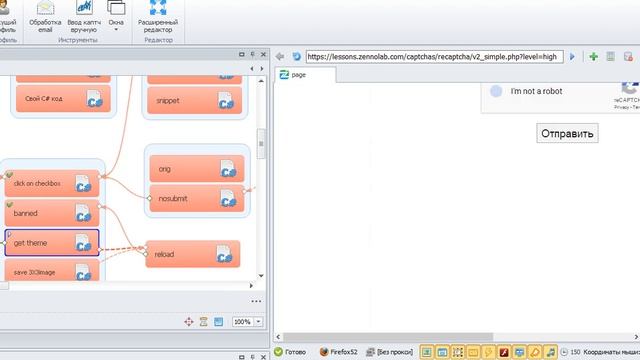Screen dimensions: 640x360
Task: Navigate to the entered URL arrow
Action: point(572,56)
